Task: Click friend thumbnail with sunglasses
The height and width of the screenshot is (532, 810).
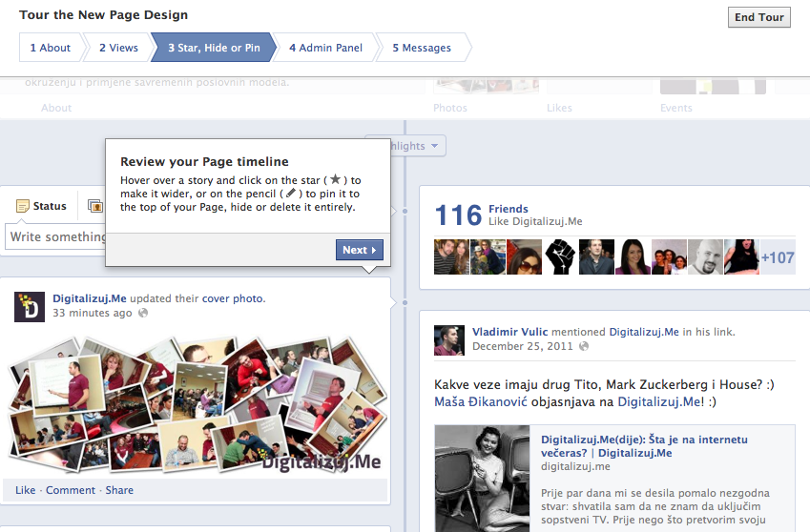Action: pos(524,256)
